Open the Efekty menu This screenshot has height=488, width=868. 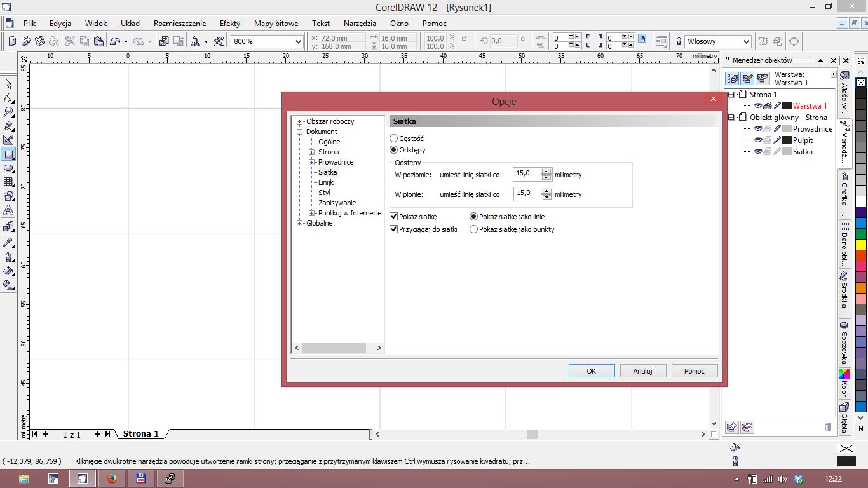click(x=229, y=24)
